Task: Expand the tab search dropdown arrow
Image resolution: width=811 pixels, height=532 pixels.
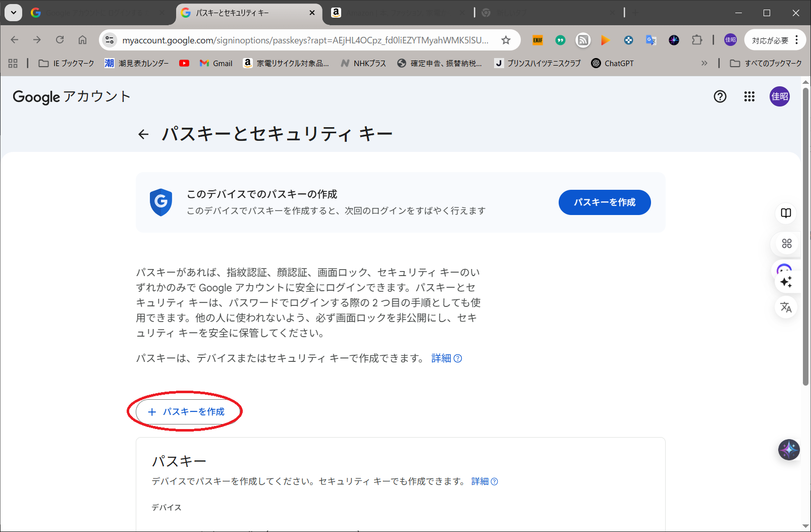Action: tap(14, 13)
